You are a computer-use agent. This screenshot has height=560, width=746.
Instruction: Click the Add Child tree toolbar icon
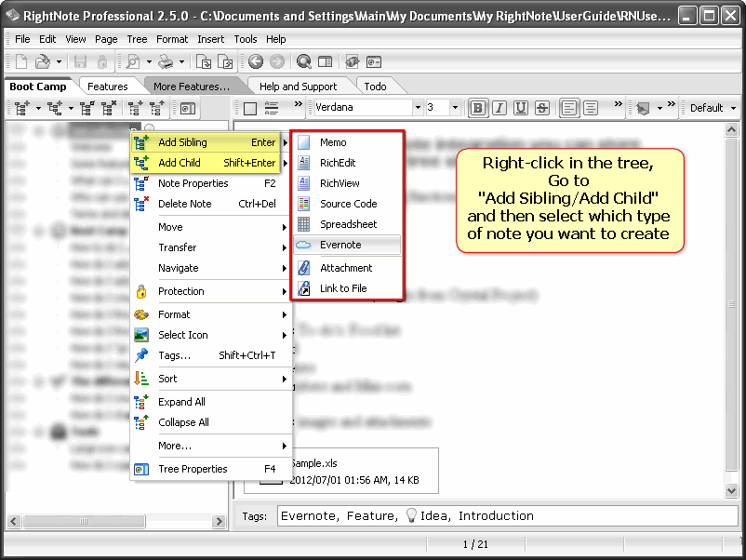click(x=54, y=109)
